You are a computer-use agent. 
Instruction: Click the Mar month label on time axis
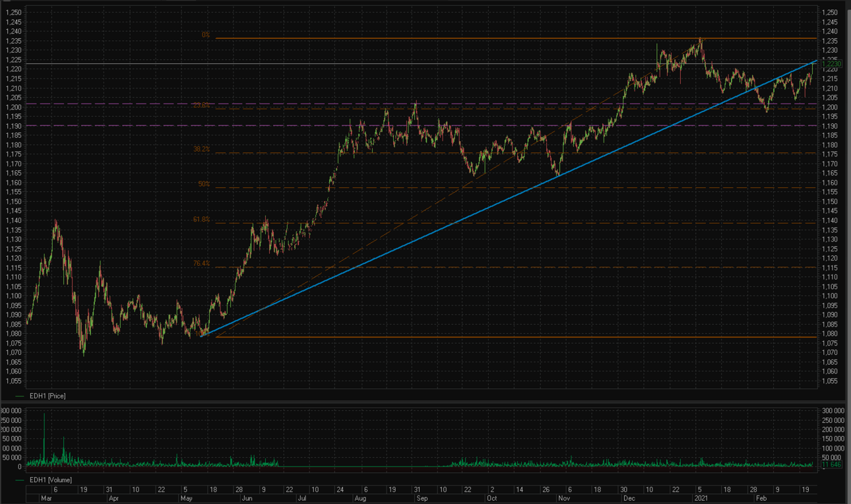tap(46, 499)
